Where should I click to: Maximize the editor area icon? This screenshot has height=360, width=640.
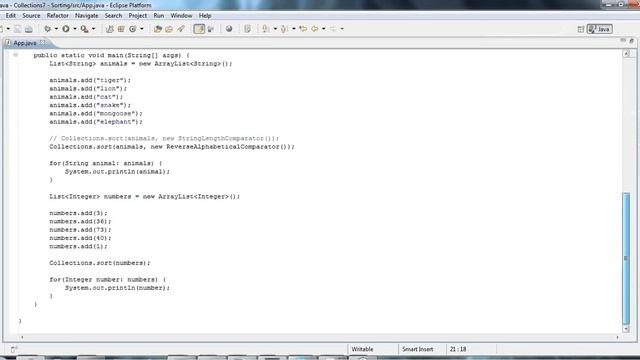pos(631,40)
